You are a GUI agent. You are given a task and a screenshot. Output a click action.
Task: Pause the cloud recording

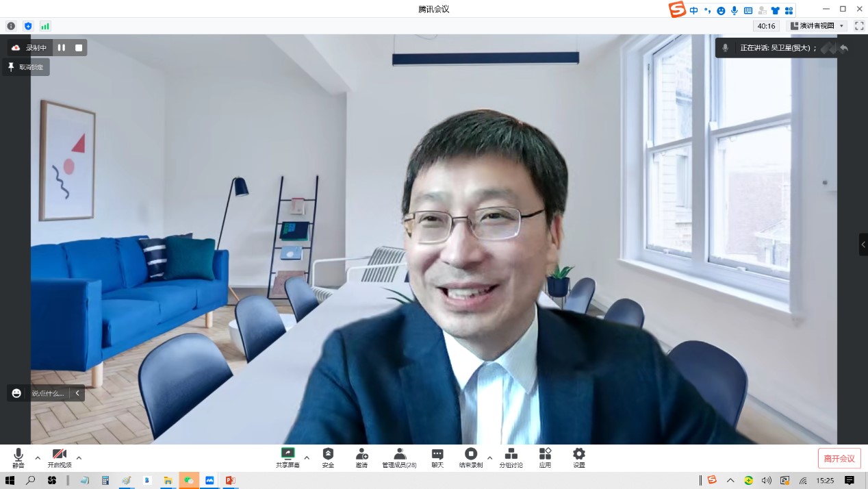click(x=62, y=48)
